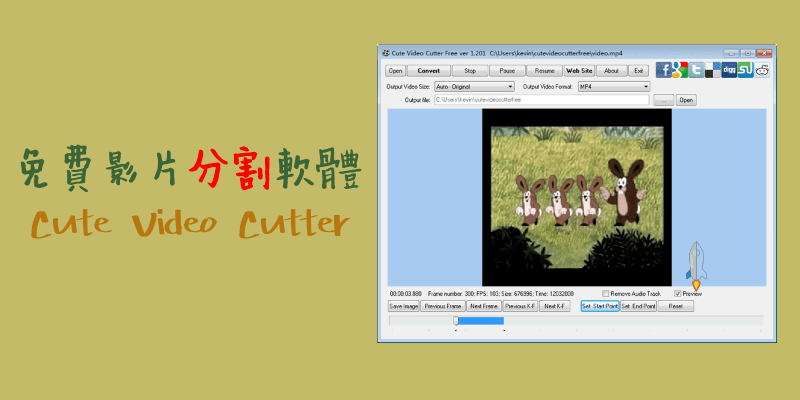Click Set Start Point button

coord(599,306)
